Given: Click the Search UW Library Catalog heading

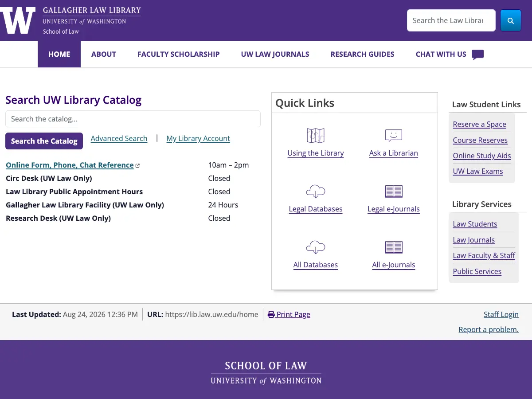Looking at the screenshot, I should (74, 100).
